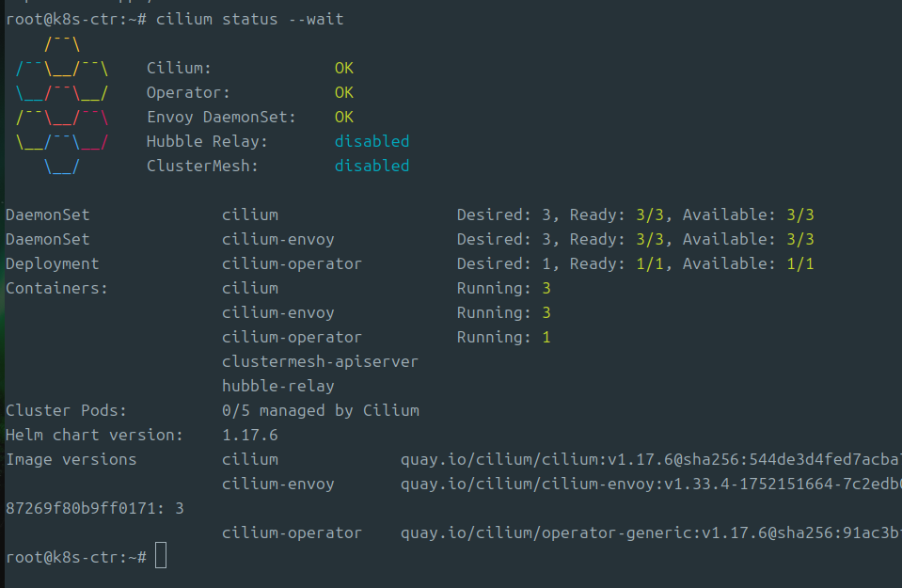This screenshot has width=902, height=588.
Task: Click the 'disabled' status for Hubble Relay
Action: point(372,141)
